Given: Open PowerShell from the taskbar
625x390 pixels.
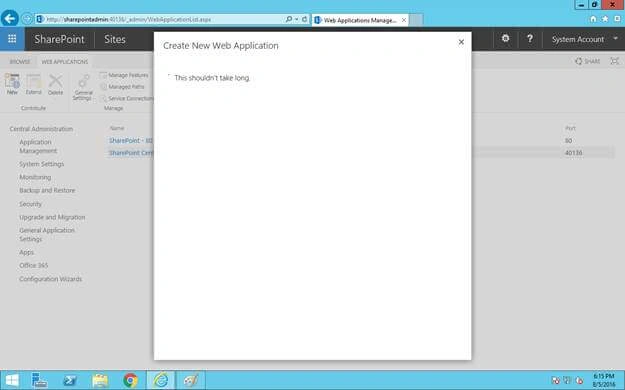Looking at the screenshot, I should pyautogui.click(x=70, y=380).
